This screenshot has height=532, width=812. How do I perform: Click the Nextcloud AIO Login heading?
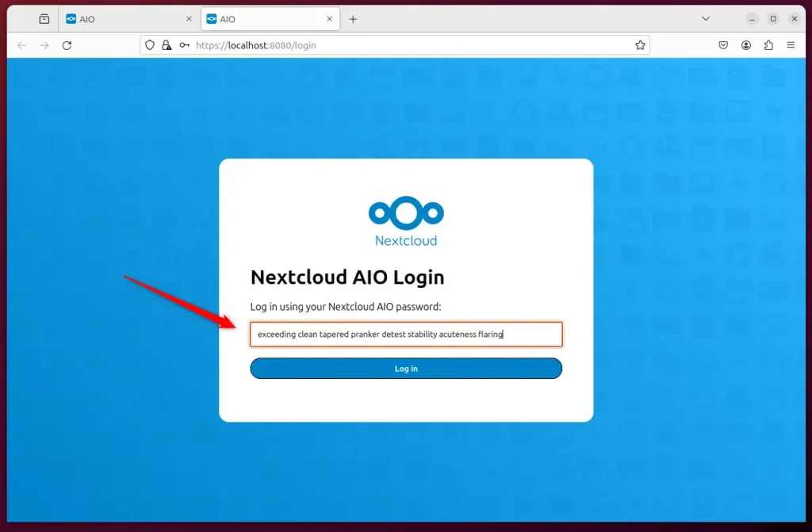[347, 277]
